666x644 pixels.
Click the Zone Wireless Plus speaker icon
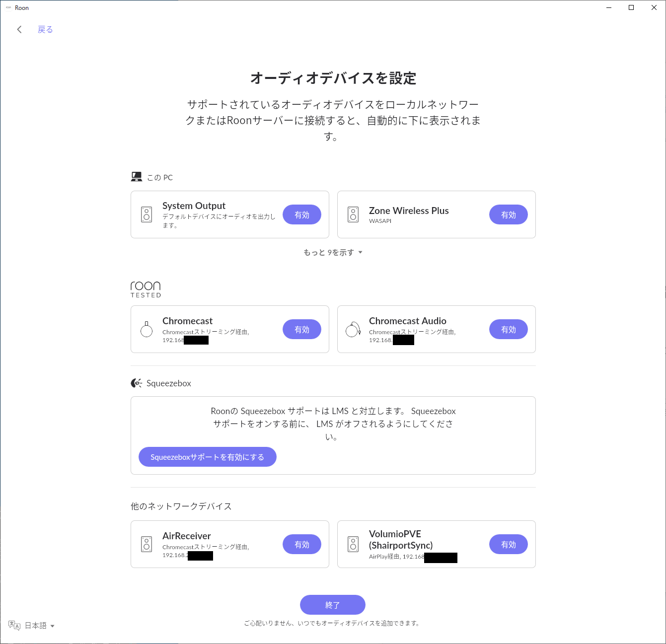click(x=353, y=215)
